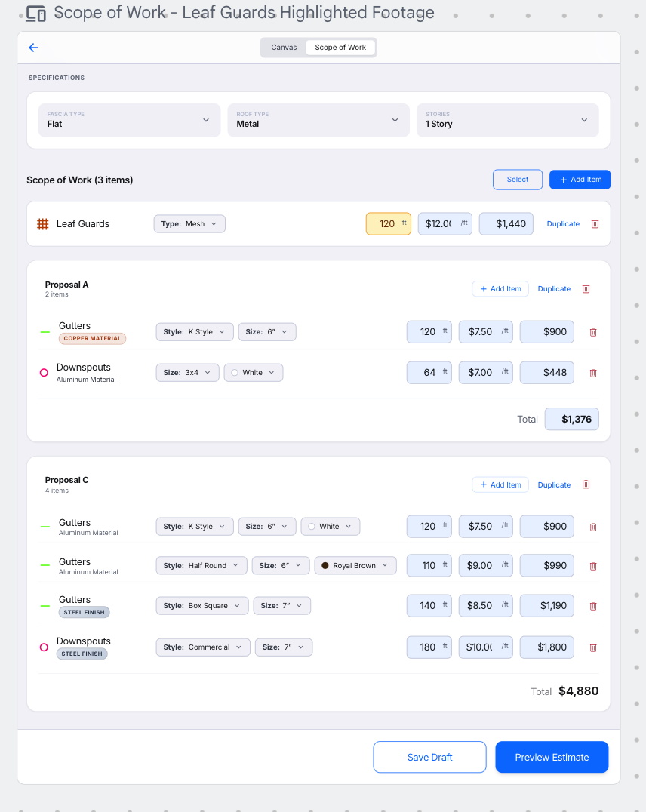Delete the Leaf Guards item
This screenshot has width=646, height=812.
[x=595, y=223]
